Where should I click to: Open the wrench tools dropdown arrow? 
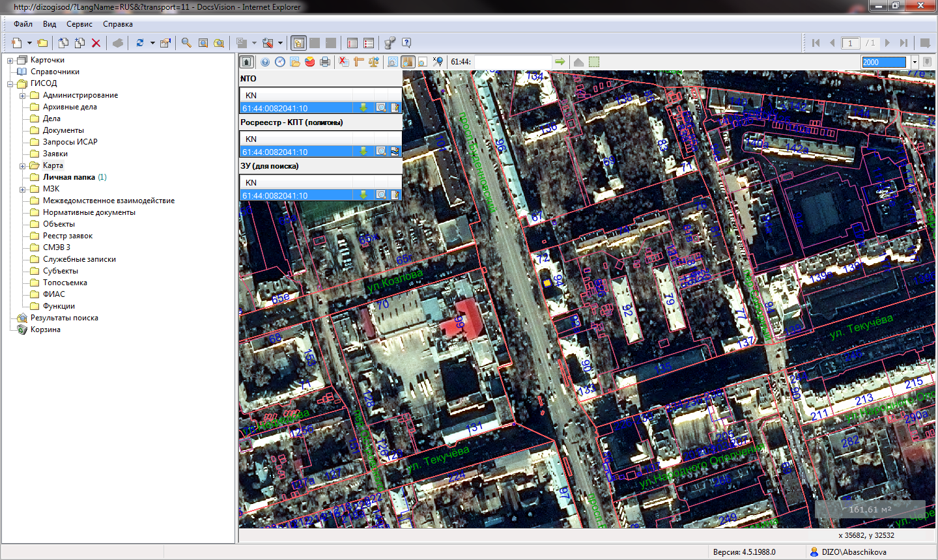[x=280, y=43]
